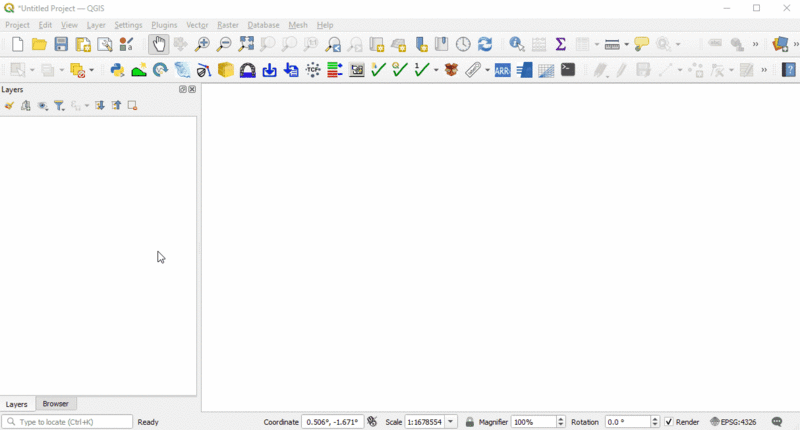Viewport: 800px width, 430px height.
Task: Open the log messages button
Action: point(777,422)
